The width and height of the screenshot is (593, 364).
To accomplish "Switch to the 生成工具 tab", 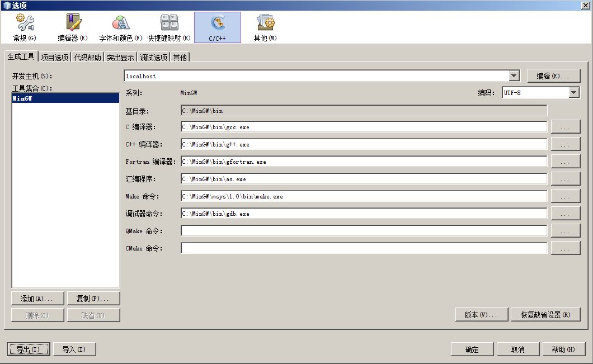I will tap(21, 56).
